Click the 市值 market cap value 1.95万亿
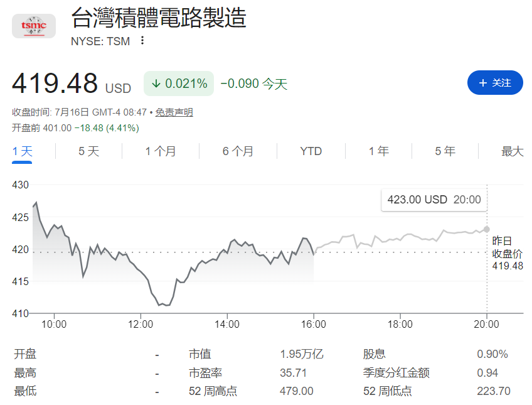The image size is (532, 405). pyautogui.click(x=302, y=354)
